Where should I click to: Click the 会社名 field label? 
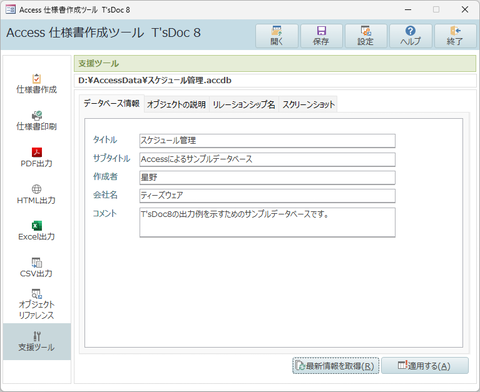point(105,195)
